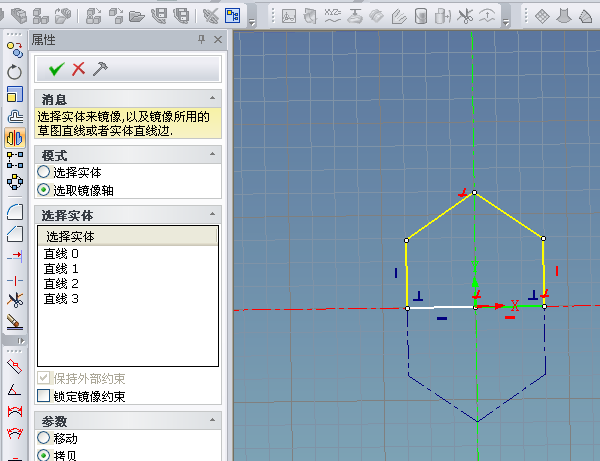This screenshot has width=600, height=461.
Task: Select the Trim scissors tool in sidebar
Action: (14, 300)
